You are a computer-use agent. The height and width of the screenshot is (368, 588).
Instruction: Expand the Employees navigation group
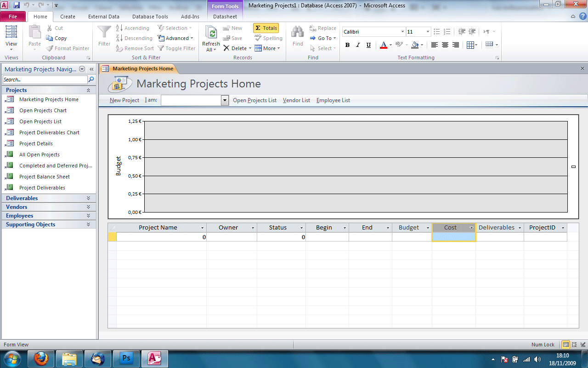tap(49, 216)
